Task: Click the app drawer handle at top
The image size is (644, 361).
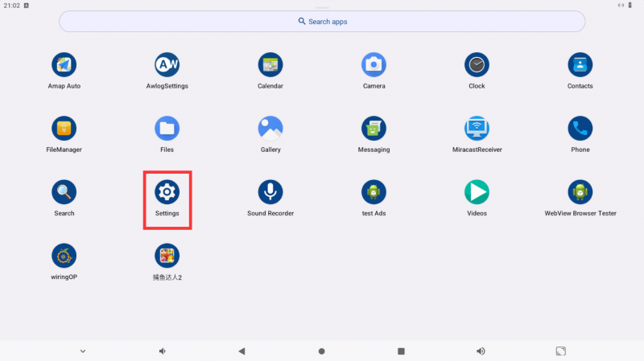Action: point(322,8)
